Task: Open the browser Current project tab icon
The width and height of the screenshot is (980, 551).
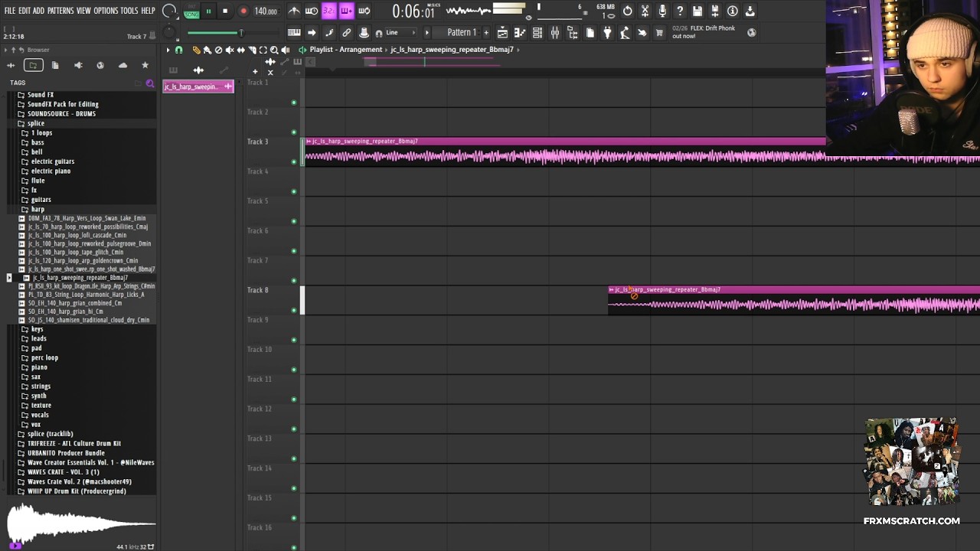Action: (55, 65)
